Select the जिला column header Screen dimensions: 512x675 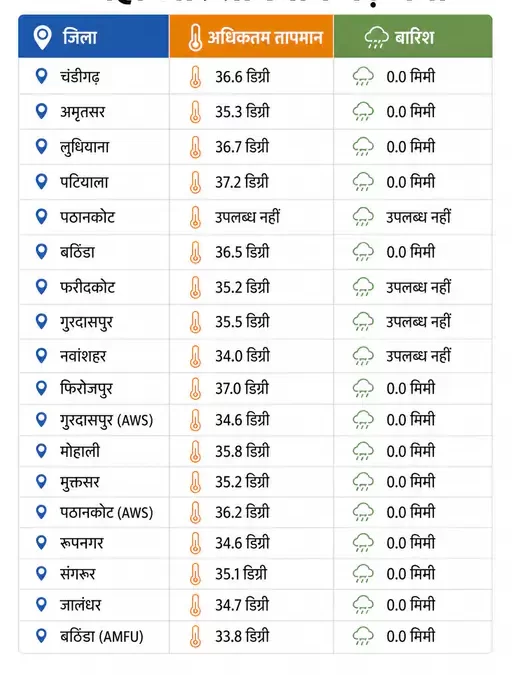coord(93,37)
